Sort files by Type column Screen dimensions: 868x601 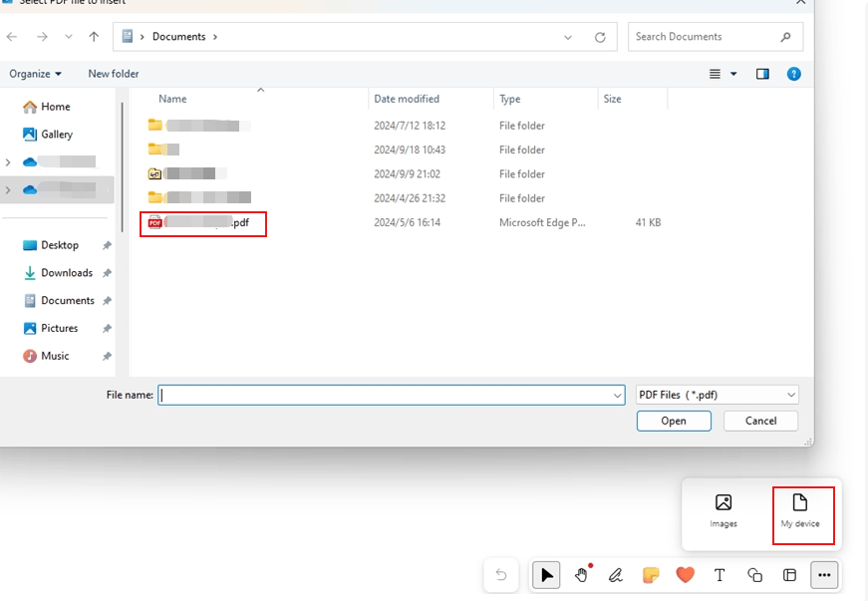(x=510, y=99)
